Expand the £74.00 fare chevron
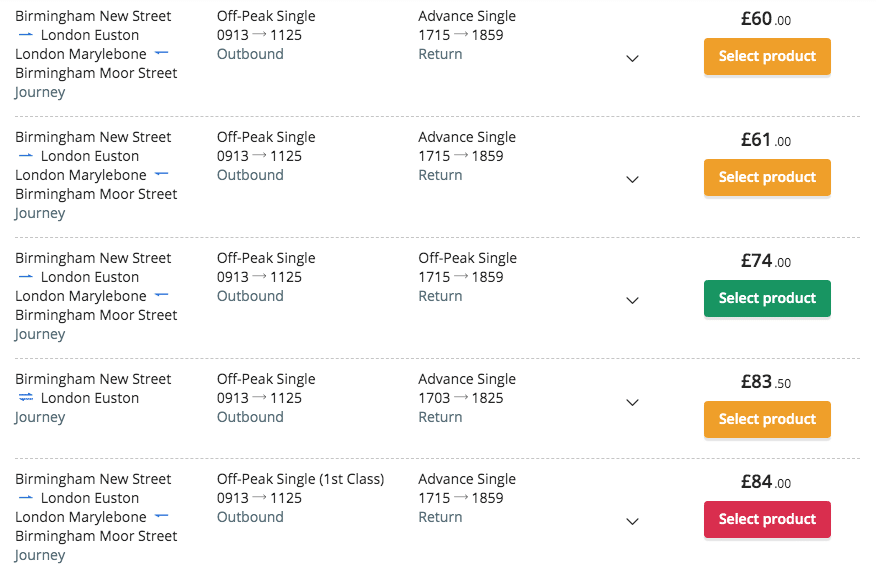876x574 pixels. coord(632,300)
